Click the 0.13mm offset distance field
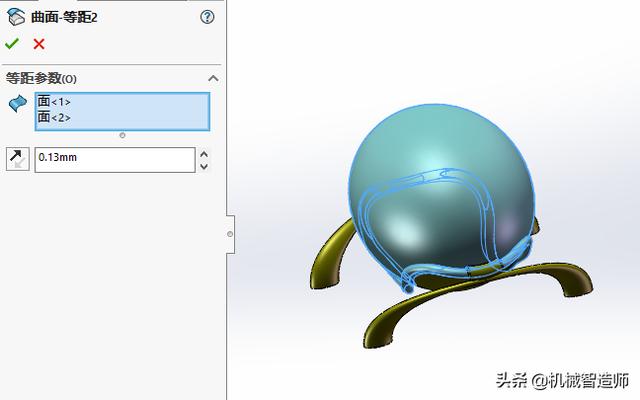 [114, 159]
